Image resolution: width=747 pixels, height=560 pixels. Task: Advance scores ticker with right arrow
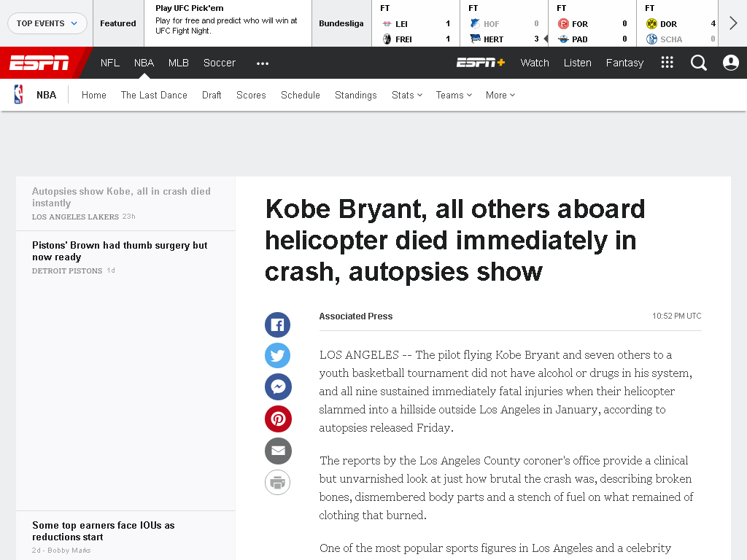732,23
